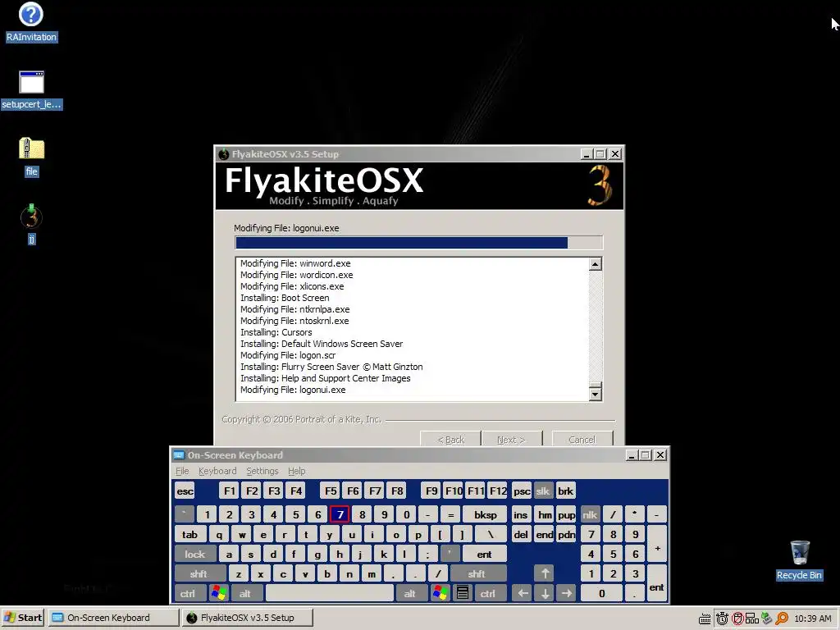The image size is (840, 630).
Task: Toggle the right ctrl key near arrows
Action: click(x=491, y=593)
